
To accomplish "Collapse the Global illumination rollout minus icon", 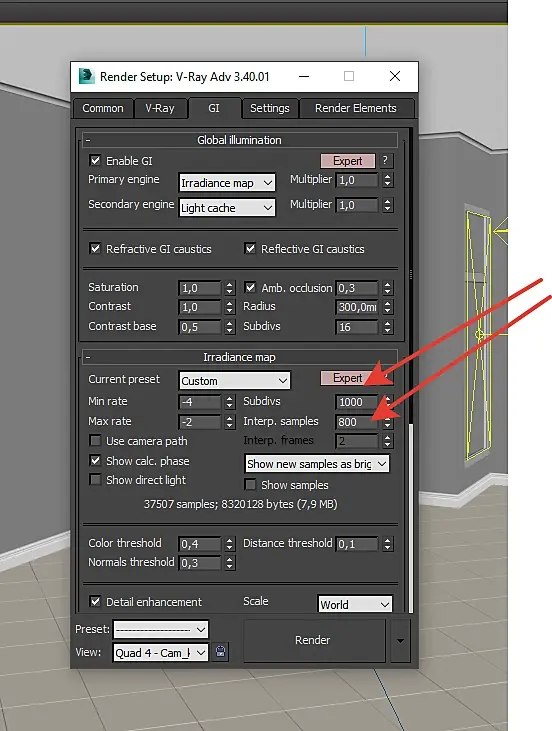I will pos(88,140).
